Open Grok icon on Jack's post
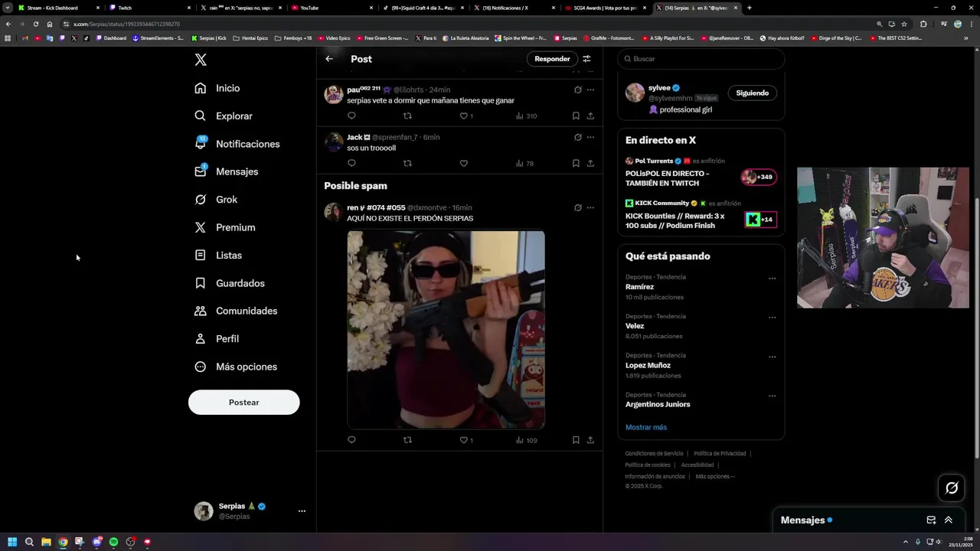 pyautogui.click(x=578, y=137)
